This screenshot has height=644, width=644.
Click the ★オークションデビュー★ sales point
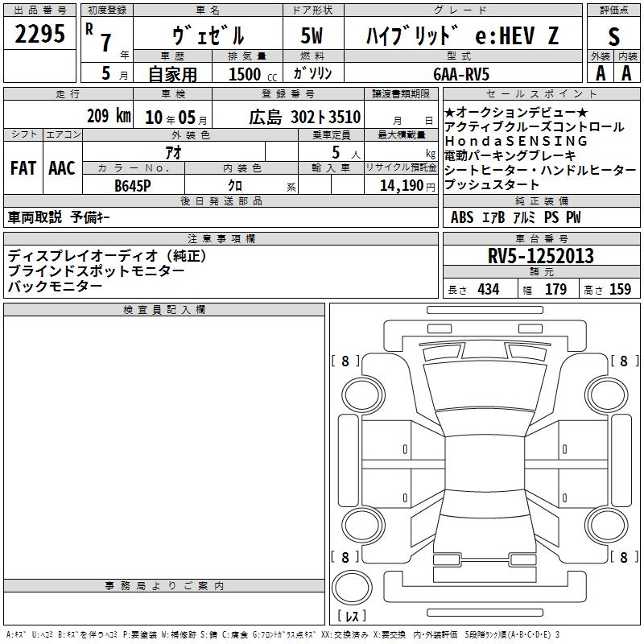tap(516, 113)
